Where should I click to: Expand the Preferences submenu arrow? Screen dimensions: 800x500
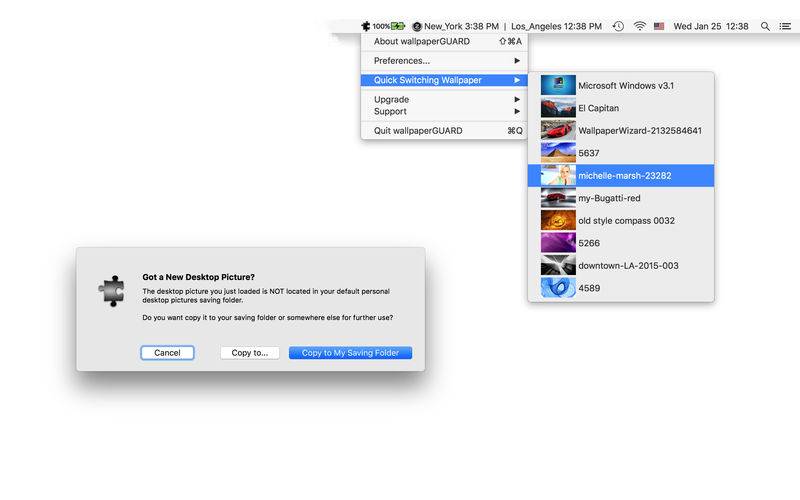pyautogui.click(x=517, y=61)
